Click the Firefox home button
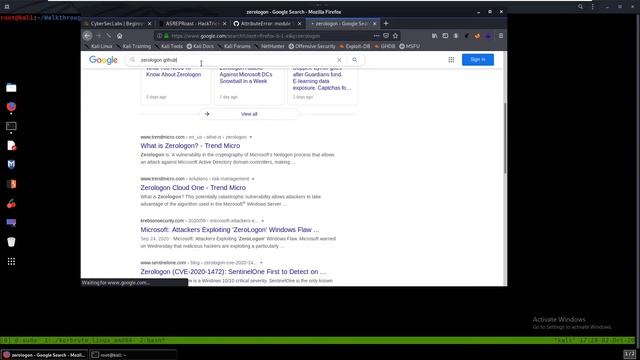The image size is (640, 360). coord(120,36)
